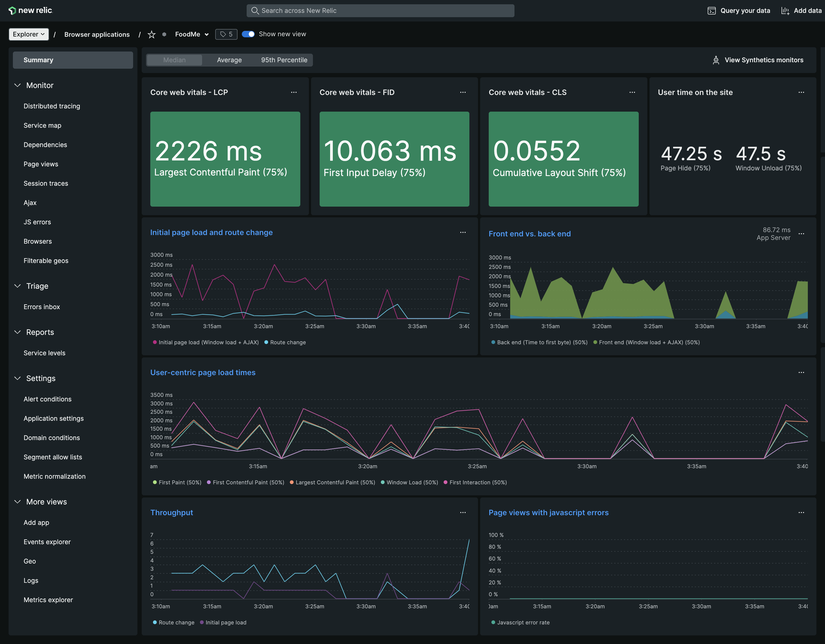Go to the Browser applications breadcrumb

[x=97, y=35]
